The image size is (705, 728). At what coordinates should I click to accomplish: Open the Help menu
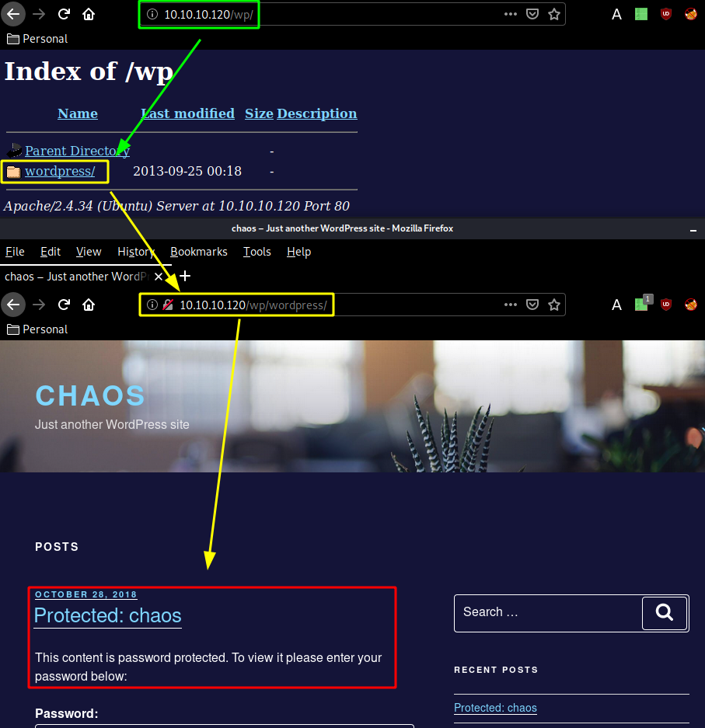click(298, 252)
